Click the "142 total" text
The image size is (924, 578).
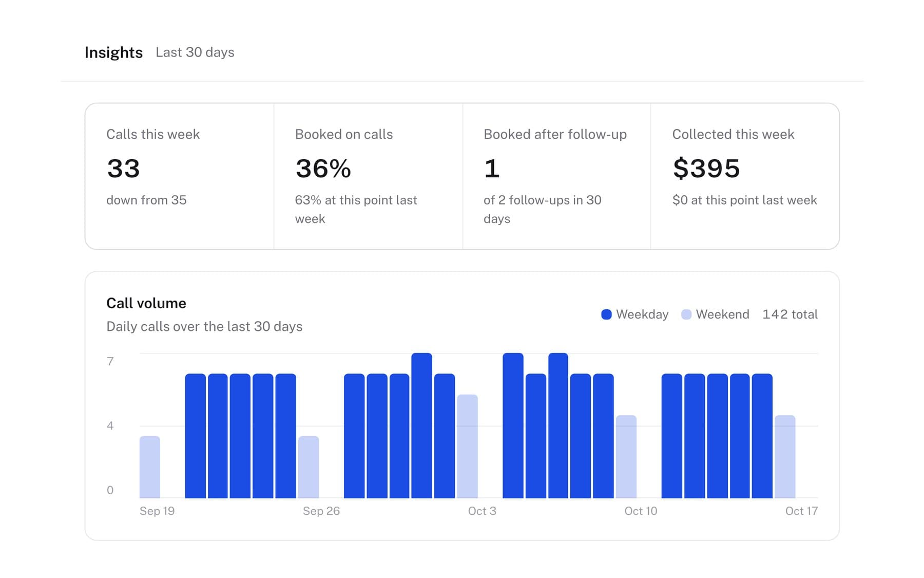(790, 314)
